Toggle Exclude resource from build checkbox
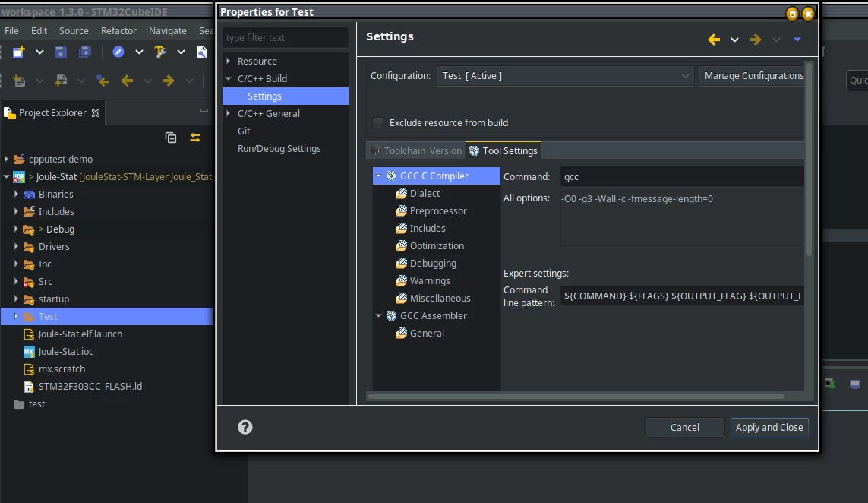Viewport: 868px width, 503px height. [378, 122]
